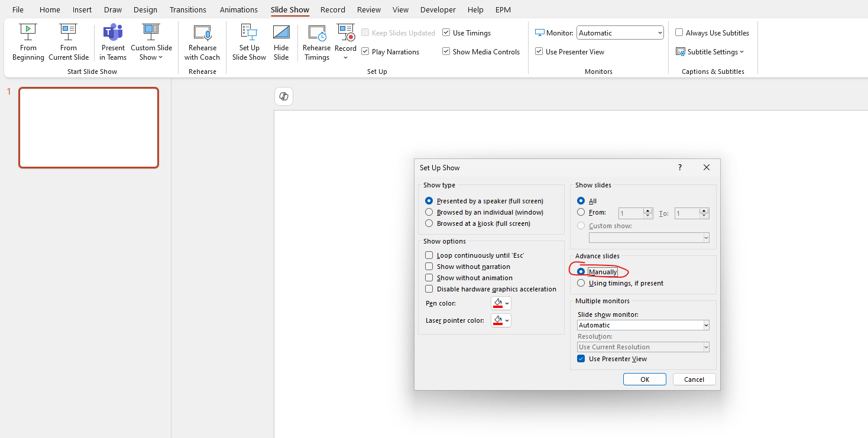Screen dimensions: 868x438
Task: Select the From slides radio button
Action: (581, 212)
